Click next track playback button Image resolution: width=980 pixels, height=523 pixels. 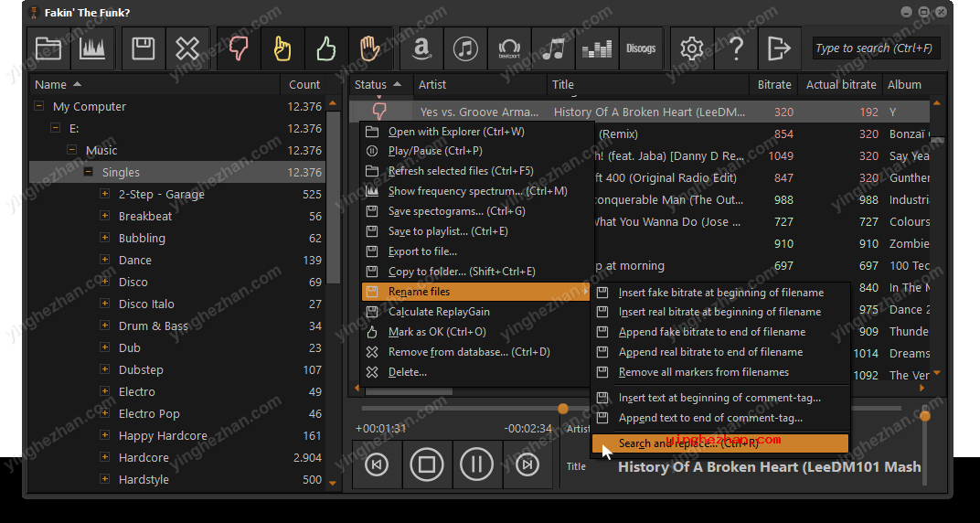[x=527, y=464]
